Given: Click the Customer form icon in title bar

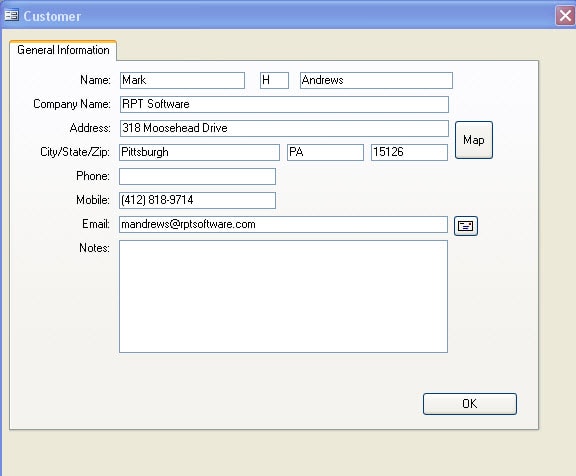Looking at the screenshot, I should tap(11, 15).
